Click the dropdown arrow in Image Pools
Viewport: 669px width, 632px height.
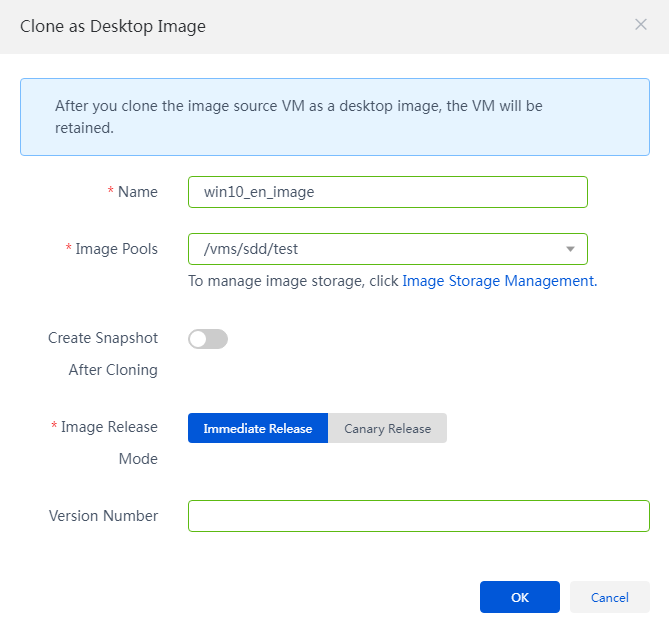[570, 249]
